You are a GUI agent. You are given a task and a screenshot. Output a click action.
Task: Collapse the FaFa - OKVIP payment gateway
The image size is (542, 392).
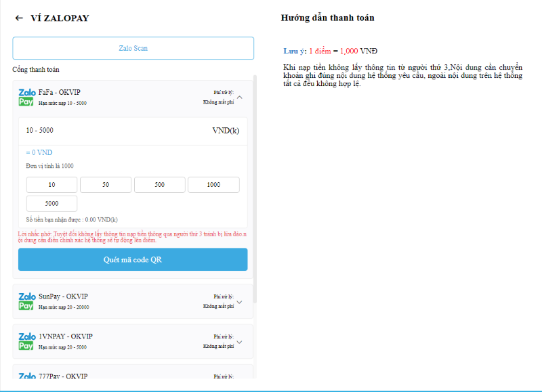tap(240, 97)
